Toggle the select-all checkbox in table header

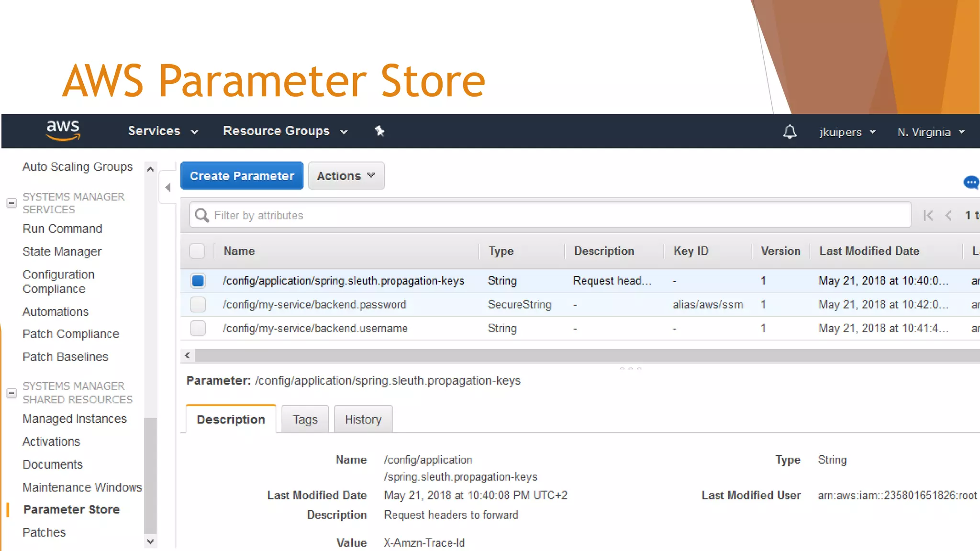pos(197,251)
